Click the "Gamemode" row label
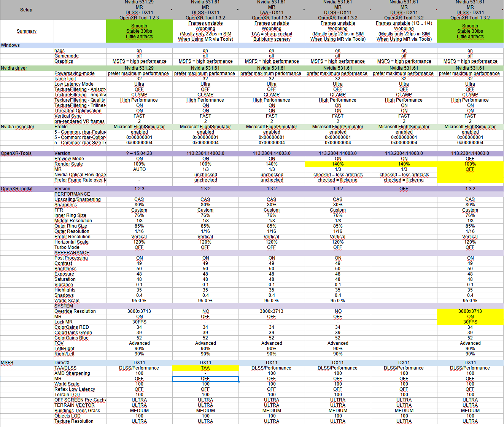This screenshot has width=504, height=427. (x=67, y=56)
